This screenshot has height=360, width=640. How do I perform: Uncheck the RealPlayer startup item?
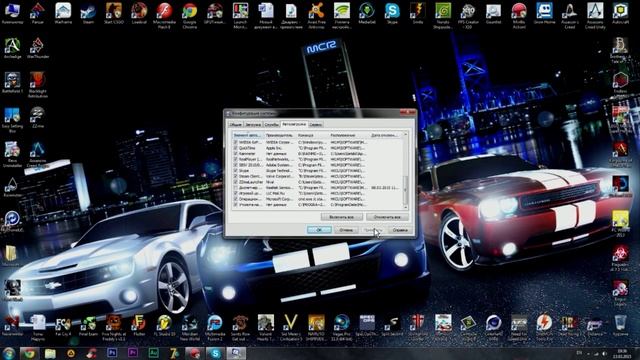[236, 159]
